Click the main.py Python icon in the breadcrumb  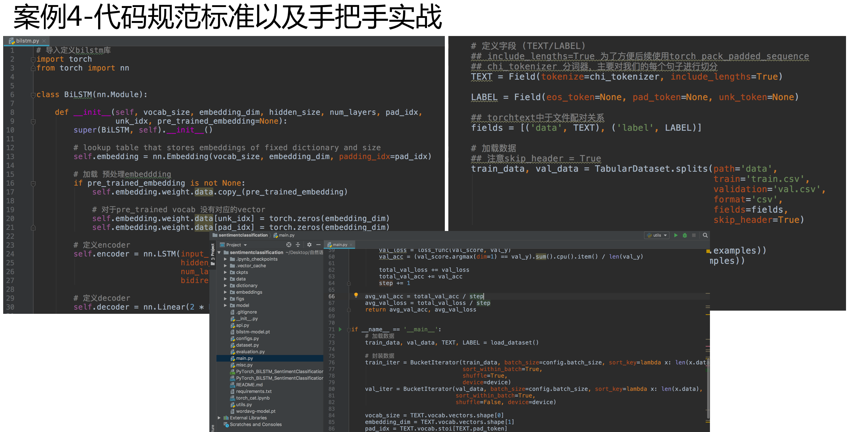point(276,235)
